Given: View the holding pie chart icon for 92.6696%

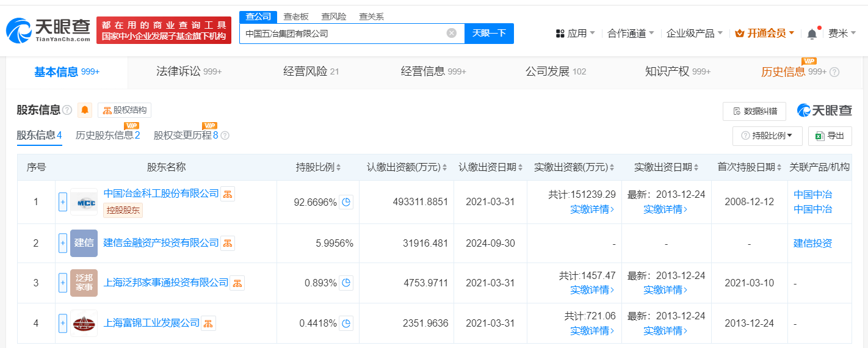Looking at the screenshot, I should pos(346,202).
